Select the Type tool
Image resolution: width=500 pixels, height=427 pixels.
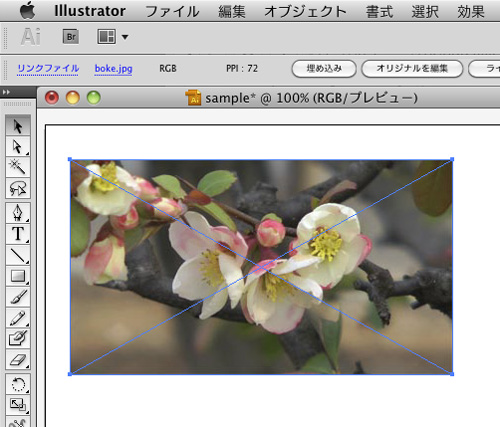[x=18, y=234]
